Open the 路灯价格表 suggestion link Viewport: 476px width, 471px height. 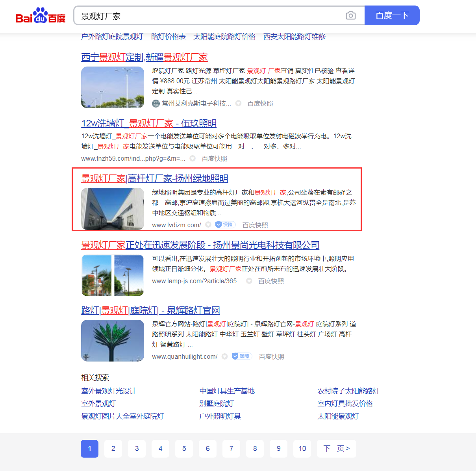pos(169,37)
